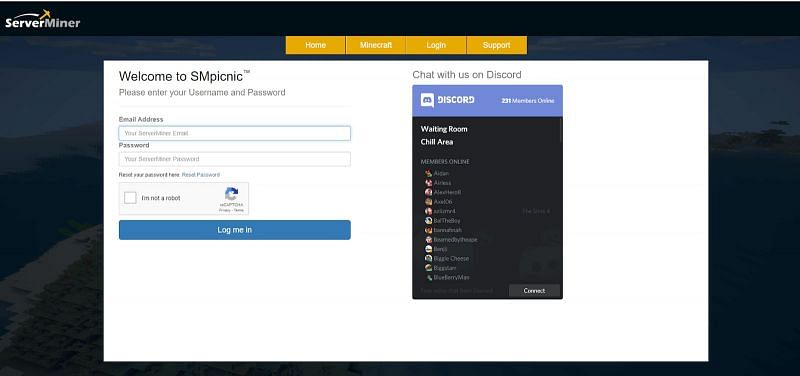The height and width of the screenshot is (376, 800).
Task: Click the MEMBERS ONLINE heading
Action: pos(445,162)
